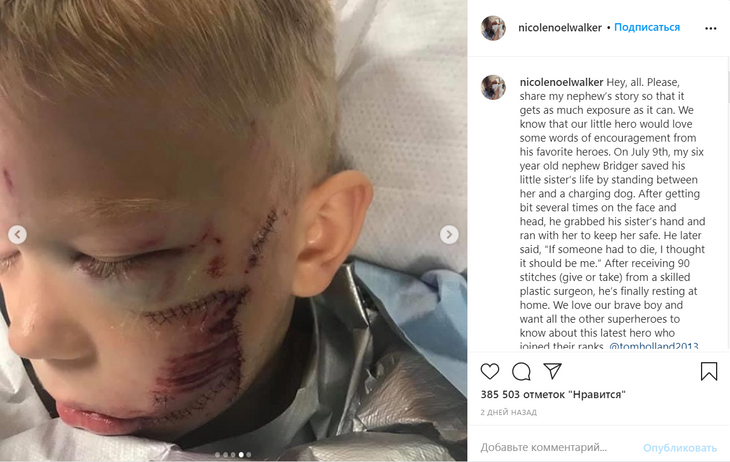Image resolution: width=730 pixels, height=462 pixels.
Task: Click Опубликовать to post the comment
Action: tap(680, 448)
